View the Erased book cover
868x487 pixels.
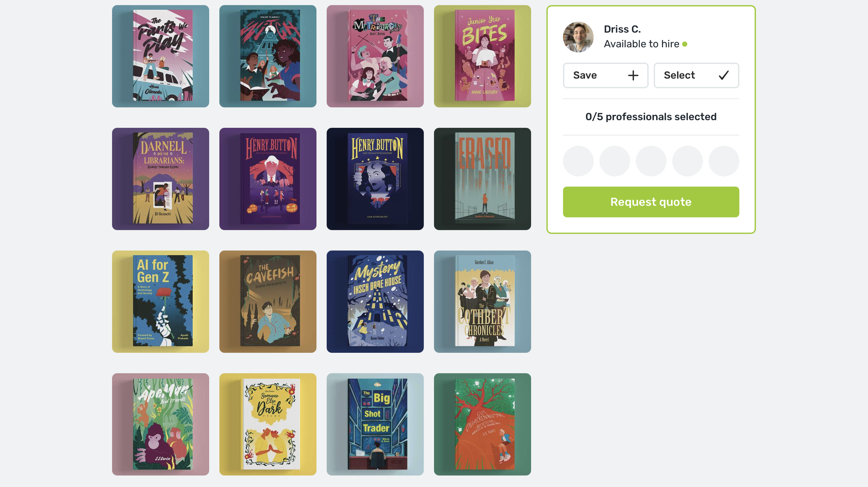[x=482, y=179]
